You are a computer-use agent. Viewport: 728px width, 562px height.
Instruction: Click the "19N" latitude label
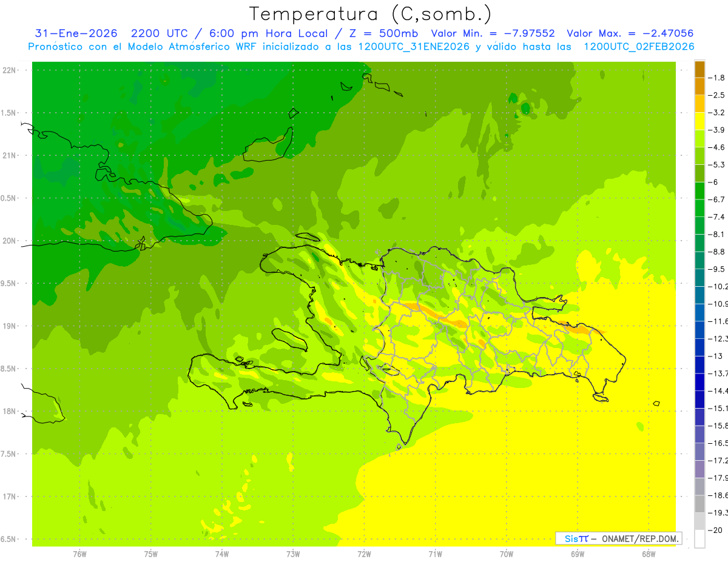(10, 326)
